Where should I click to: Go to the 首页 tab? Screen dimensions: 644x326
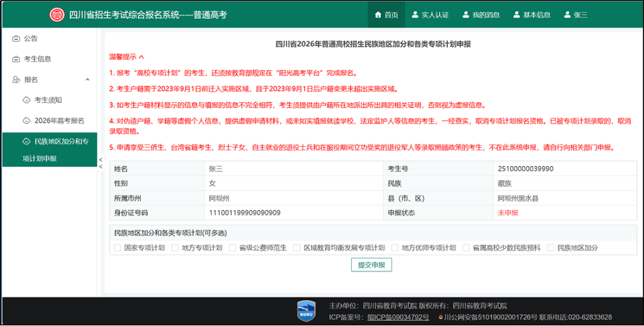[386, 15]
